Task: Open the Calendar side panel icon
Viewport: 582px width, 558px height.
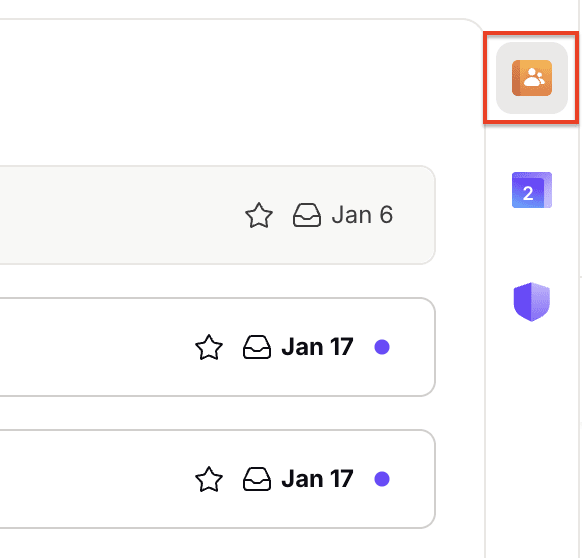Action: point(532,190)
